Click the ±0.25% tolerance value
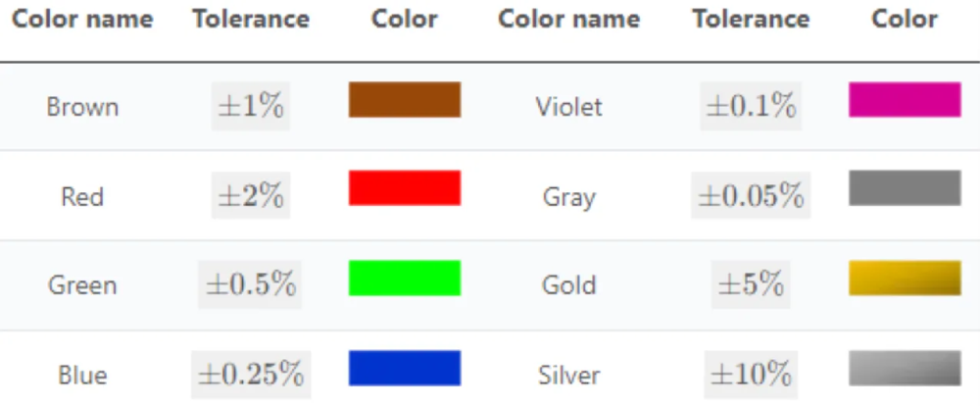Screen dimensions: 980x408 [x=251, y=375]
